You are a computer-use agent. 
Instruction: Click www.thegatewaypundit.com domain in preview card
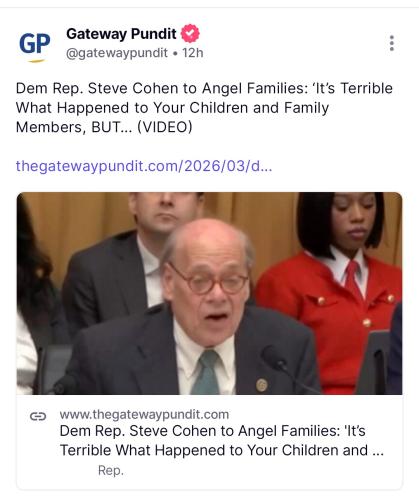click(x=144, y=414)
